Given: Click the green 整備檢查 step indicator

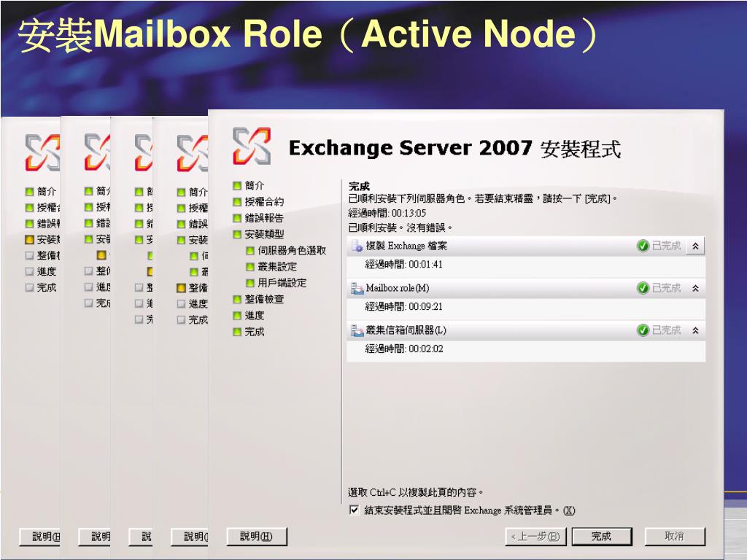Looking at the screenshot, I should pos(237,299).
